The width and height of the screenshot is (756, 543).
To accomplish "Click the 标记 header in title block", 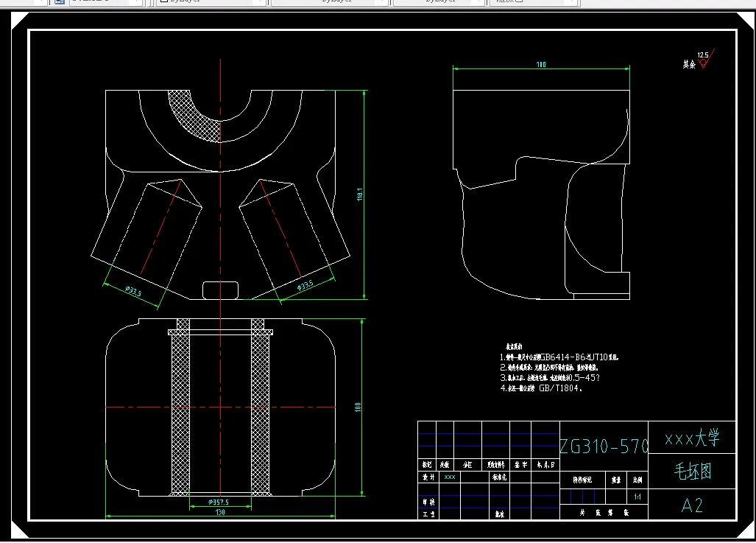I will 427,465.
